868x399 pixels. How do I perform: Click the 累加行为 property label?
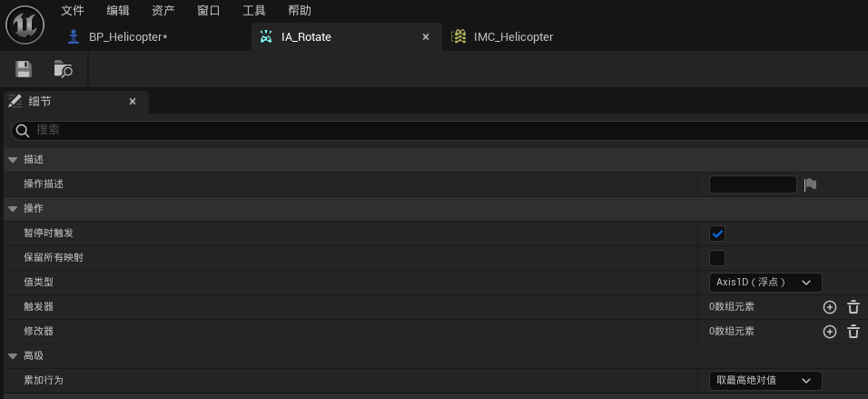(x=44, y=380)
